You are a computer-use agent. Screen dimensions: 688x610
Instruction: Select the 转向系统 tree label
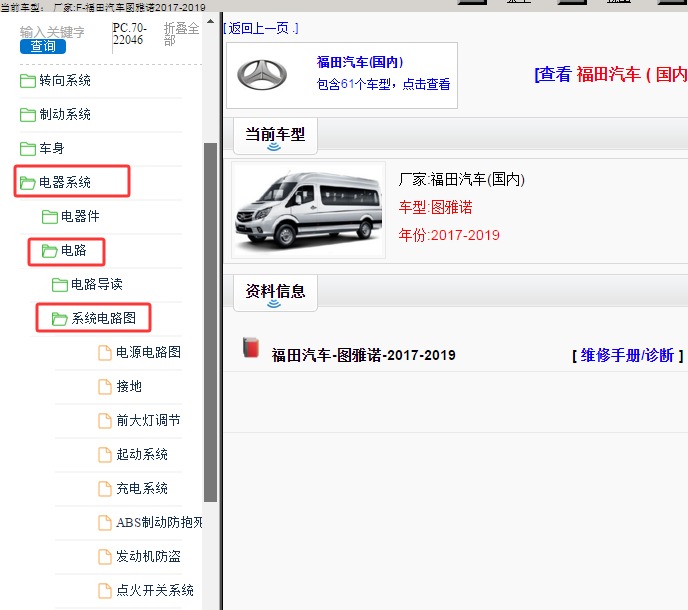[x=65, y=80]
